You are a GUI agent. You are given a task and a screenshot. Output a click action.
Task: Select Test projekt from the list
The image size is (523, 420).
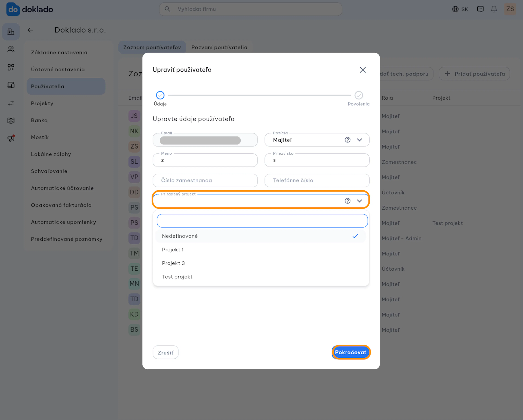(x=261, y=277)
